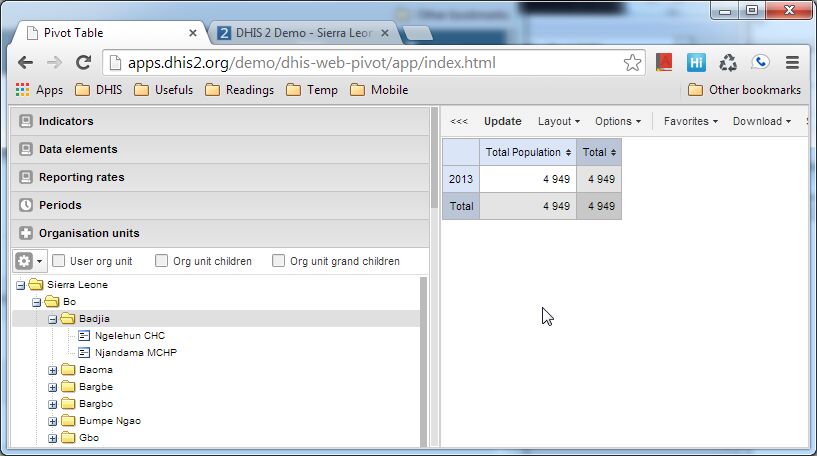Click the left panel vertical scrollbar
Viewport: 817px width, 456px height.
click(435, 158)
